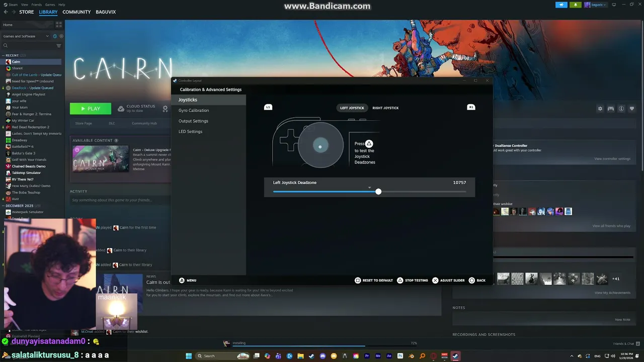Click View controller settings link
The width and height of the screenshot is (644, 362).
(612, 159)
